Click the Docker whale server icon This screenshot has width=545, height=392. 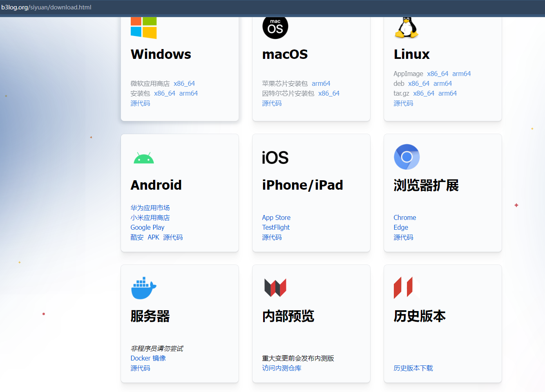click(144, 288)
